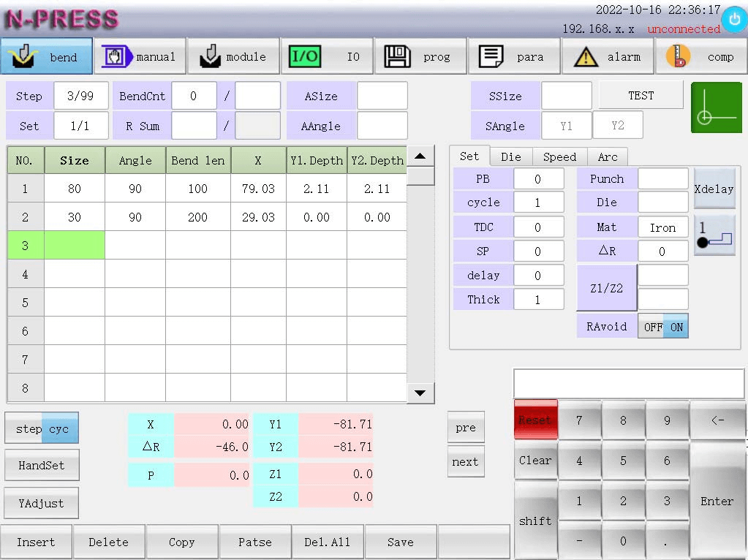Switch to the Speed tab
This screenshot has width=748, height=560.
(x=559, y=156)
